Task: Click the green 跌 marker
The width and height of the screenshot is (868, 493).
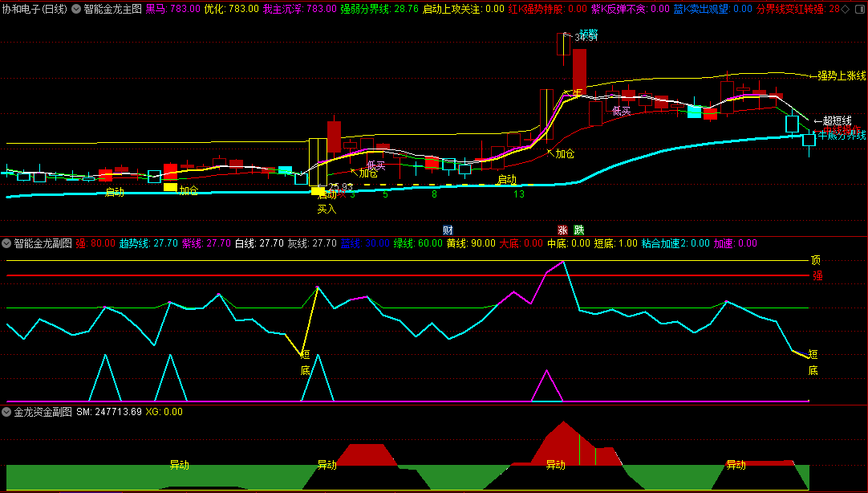Action: click(x=579, y=230)
